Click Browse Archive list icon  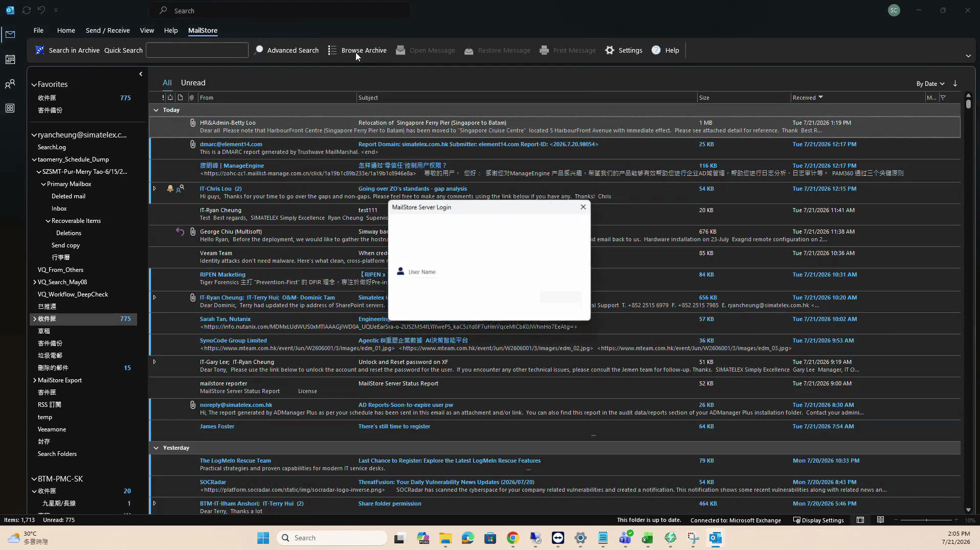click(332, 50)
